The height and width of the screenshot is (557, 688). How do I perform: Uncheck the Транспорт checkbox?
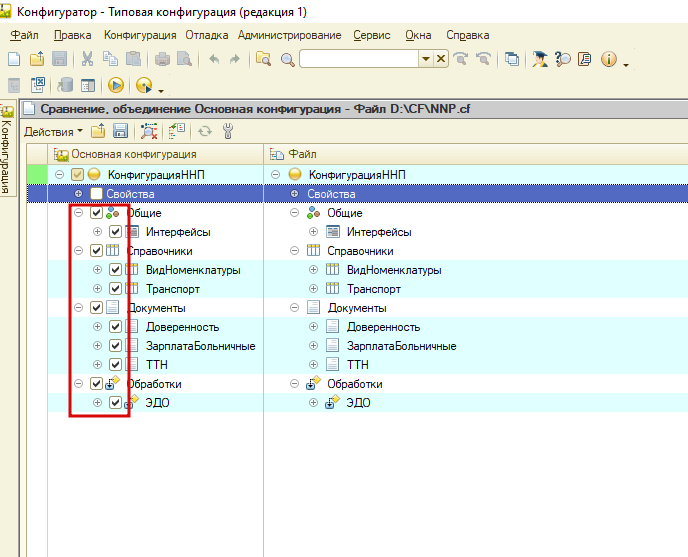pos(115,288)
